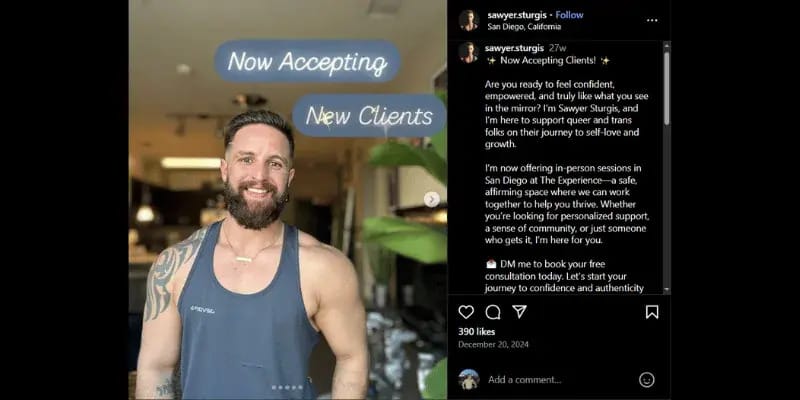
Task: Go to next carousel photo arrow
Action: (x=432, y=199)
